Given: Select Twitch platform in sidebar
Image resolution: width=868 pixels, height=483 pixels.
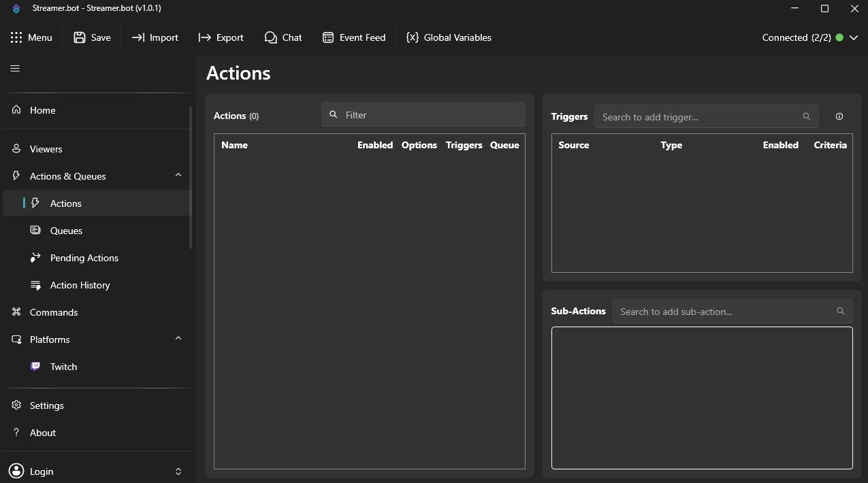Looking at the screenshot, I should point(63,367).
